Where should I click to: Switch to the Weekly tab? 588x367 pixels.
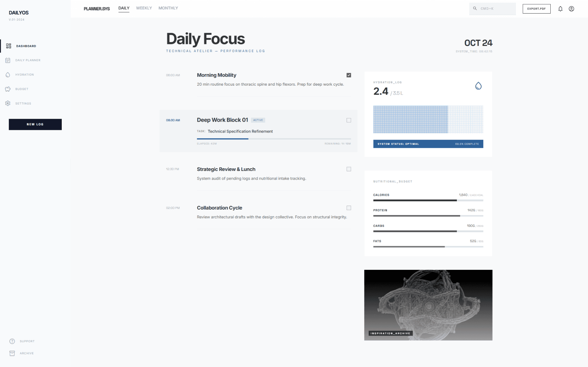coord(144,8)
